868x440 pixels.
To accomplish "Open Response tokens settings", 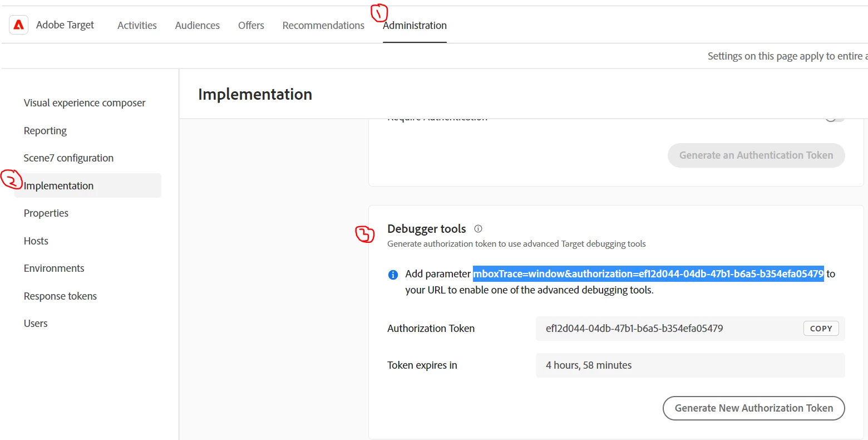I will [60, 296].
